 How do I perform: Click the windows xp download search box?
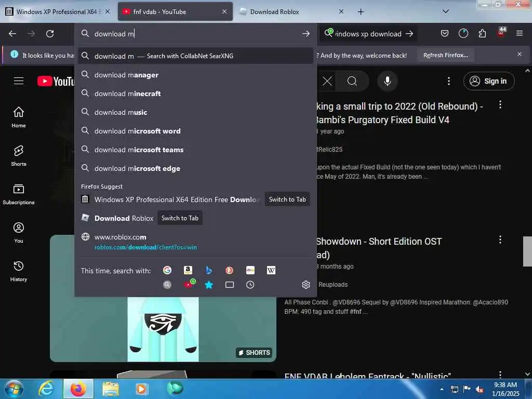[369, 34]
